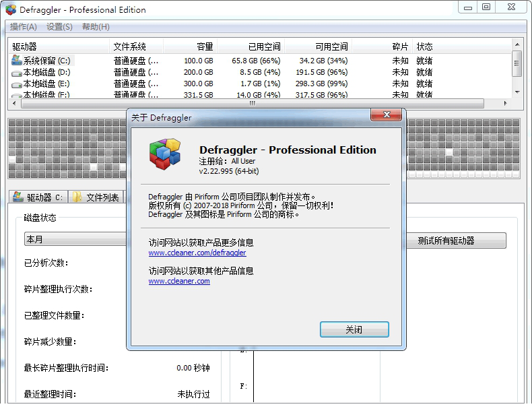Sort by the 容量 column header
This screenshot has height=419, width=532.
pyautogui.click(x=191, y=46)
